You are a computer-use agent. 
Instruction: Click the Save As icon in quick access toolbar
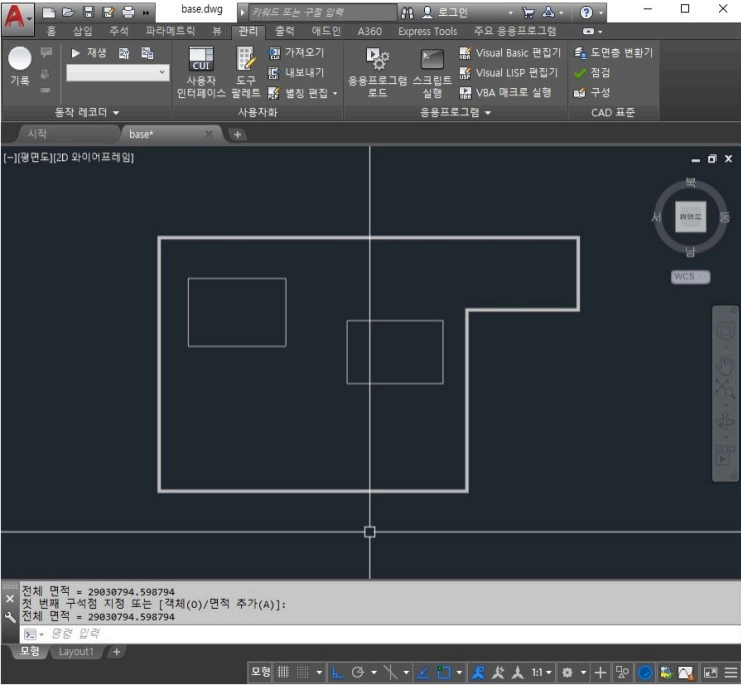click(108, 12)
